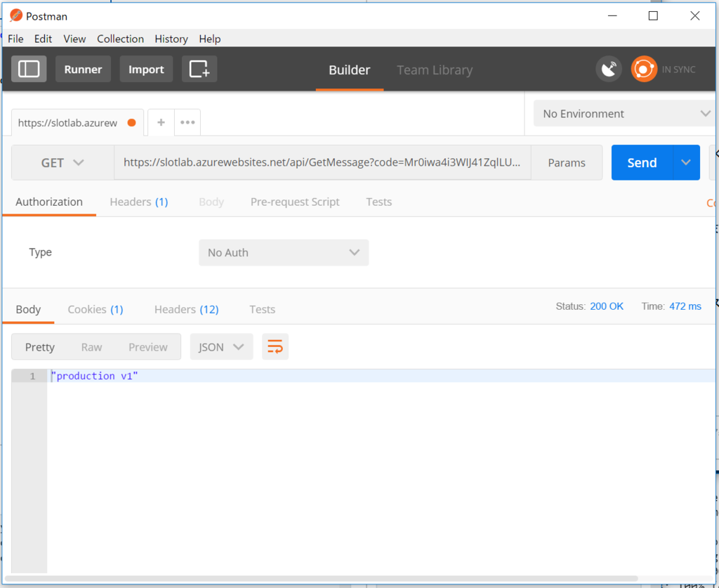Click the Import button
The image size is (719, 588).
[x=146, y=70]
